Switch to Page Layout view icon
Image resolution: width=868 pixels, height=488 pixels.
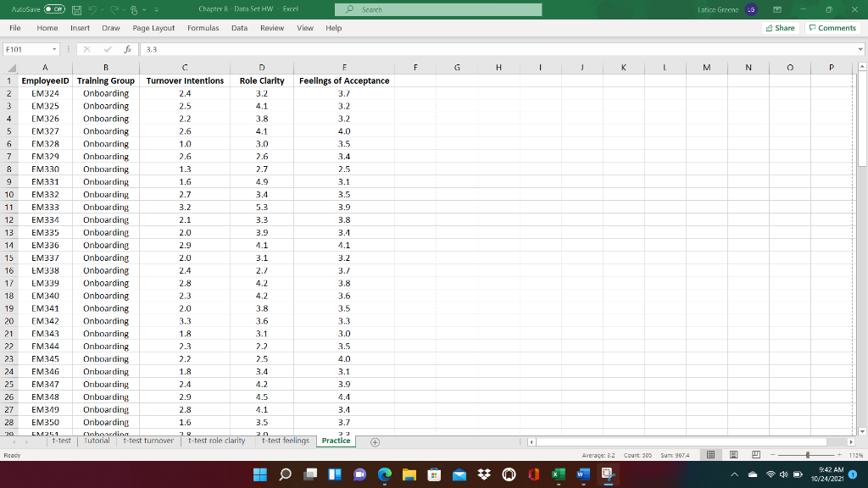tap(734, 454)
